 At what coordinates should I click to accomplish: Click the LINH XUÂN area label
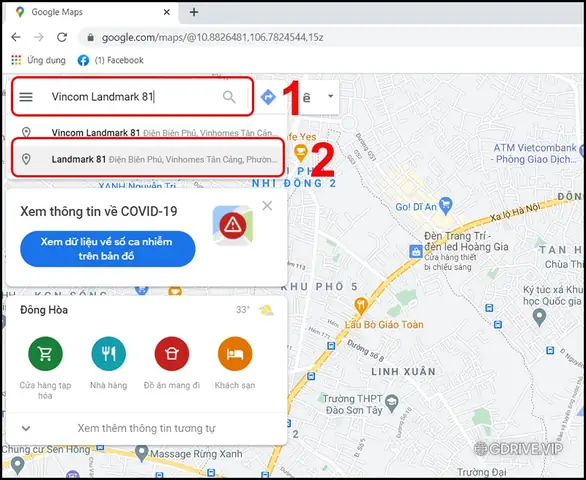403,372
